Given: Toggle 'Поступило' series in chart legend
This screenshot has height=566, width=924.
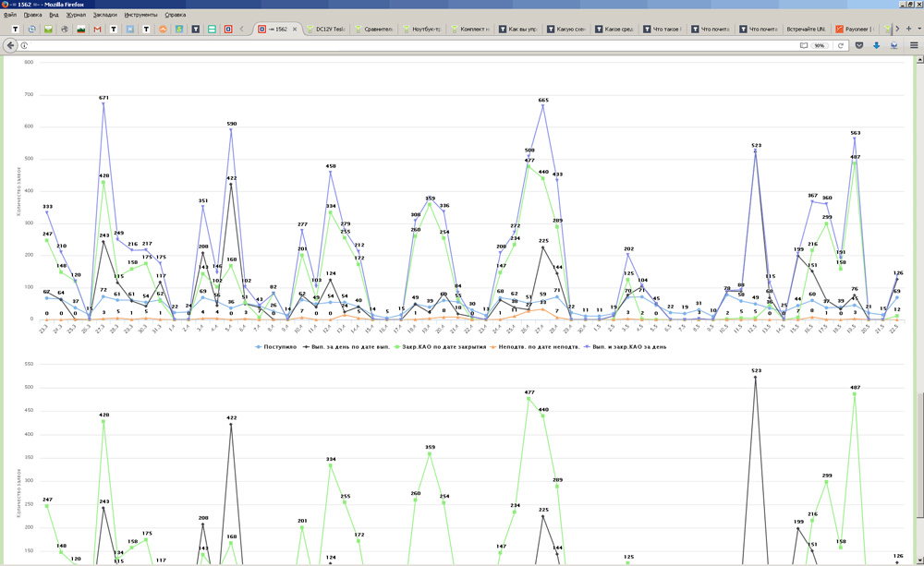Looking at the screenshot, I should [276, 347].
